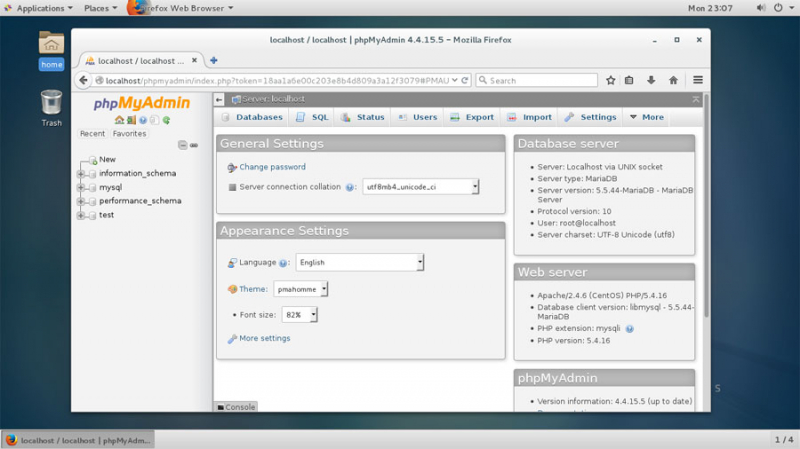Click the Log out icon in sidebar
800x449 pixels.
pos(130,120)
